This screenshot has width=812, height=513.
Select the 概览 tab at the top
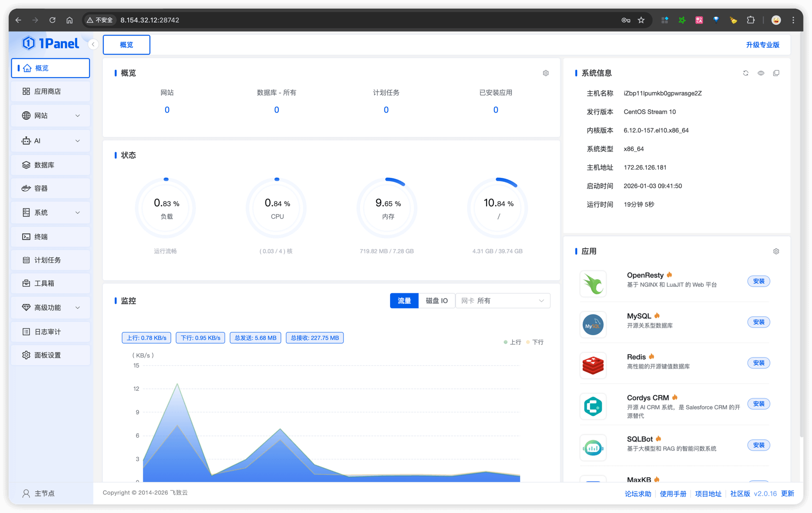127,45
